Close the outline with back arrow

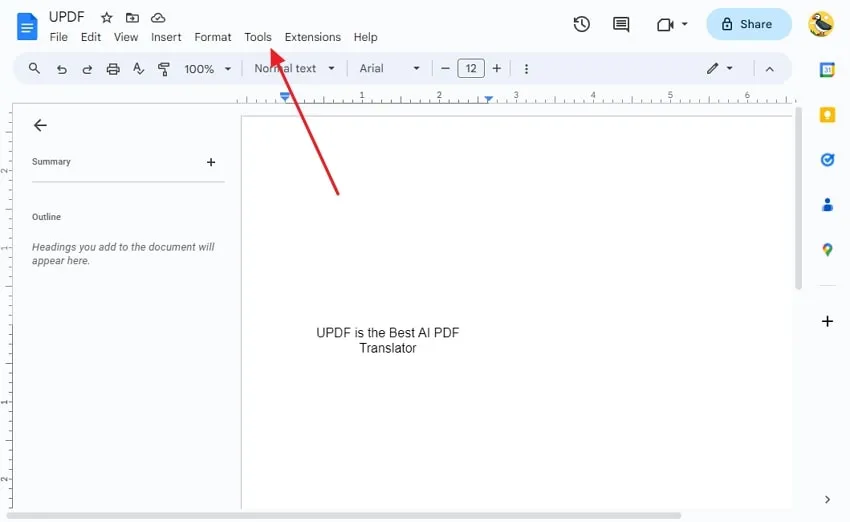coord(40,125)
